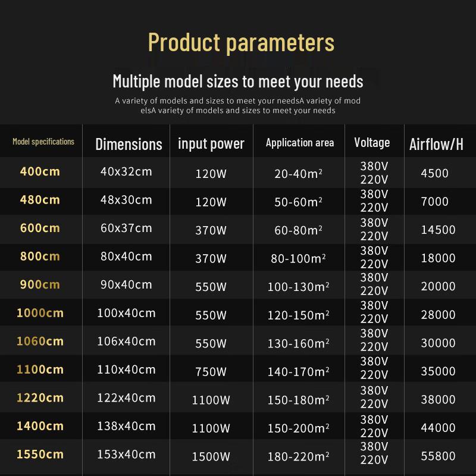
Task: Select the 400cm model row label
Action: tap(40, 171)
